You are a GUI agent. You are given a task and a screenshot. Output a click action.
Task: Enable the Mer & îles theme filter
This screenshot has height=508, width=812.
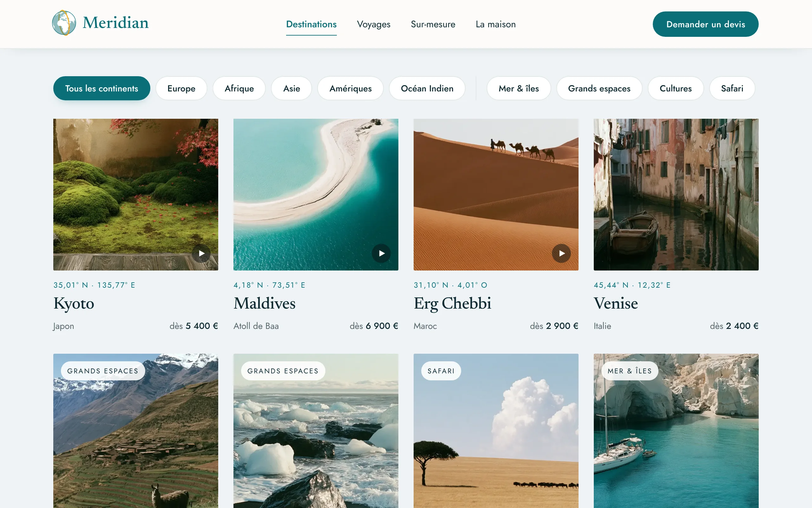[x=519, y=88]
